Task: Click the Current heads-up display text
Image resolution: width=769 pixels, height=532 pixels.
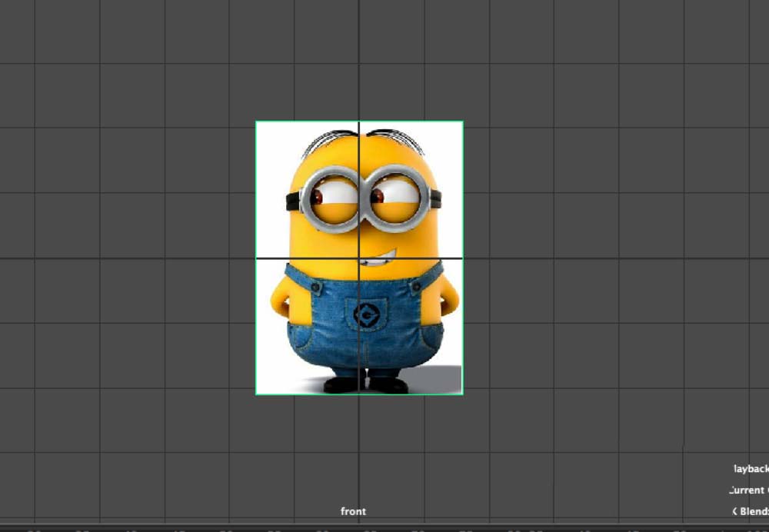Action: (747, 490)
